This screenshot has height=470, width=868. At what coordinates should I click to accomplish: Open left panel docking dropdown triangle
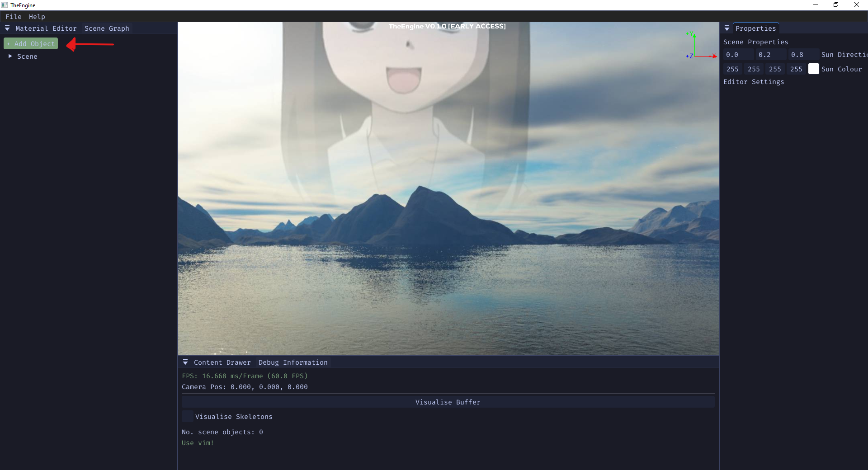(7, 28)
